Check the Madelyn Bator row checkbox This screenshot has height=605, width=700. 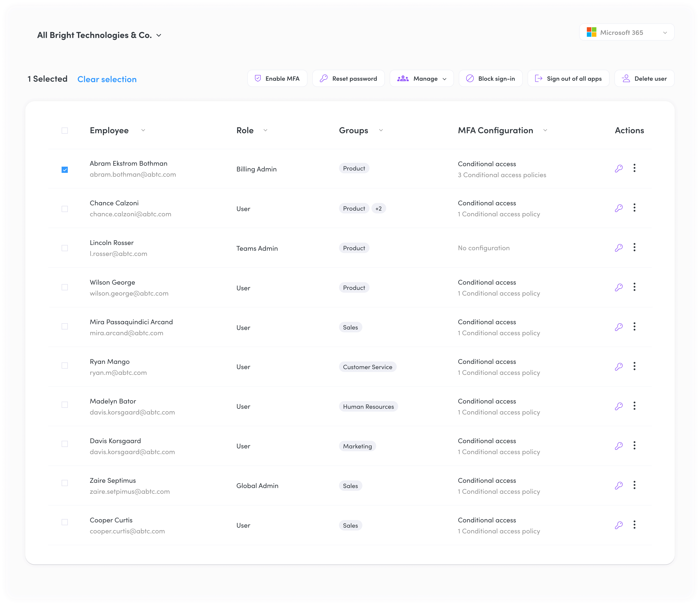pos(65,405)
